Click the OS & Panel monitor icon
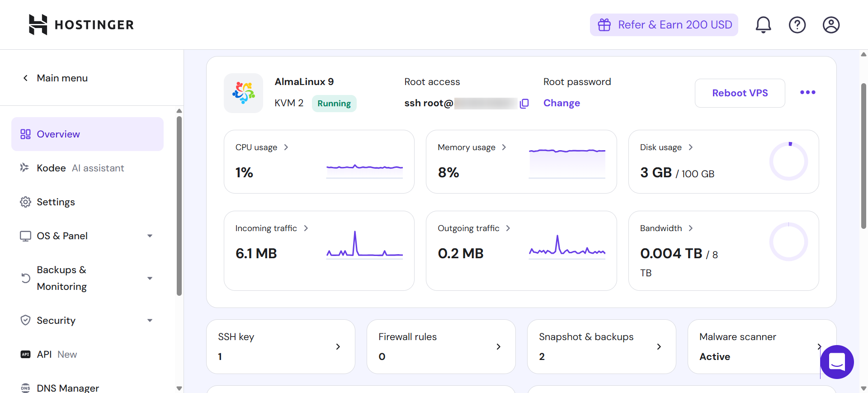 pyautogui.click(x=25, y=236)
